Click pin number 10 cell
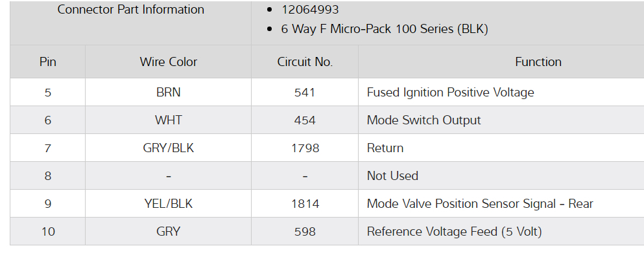 coord(47,232)
